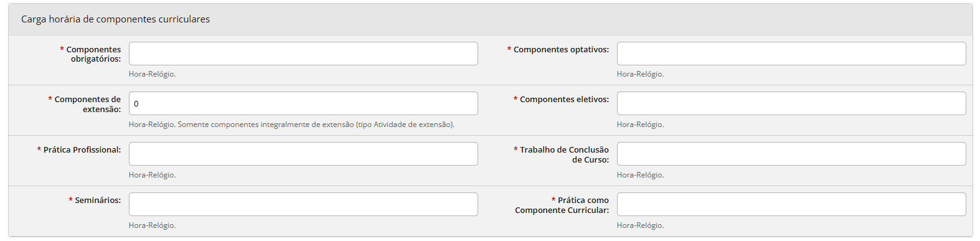Click the 'Componentes de extensão' label
The image size is (980, 241).
click(87, 104)
